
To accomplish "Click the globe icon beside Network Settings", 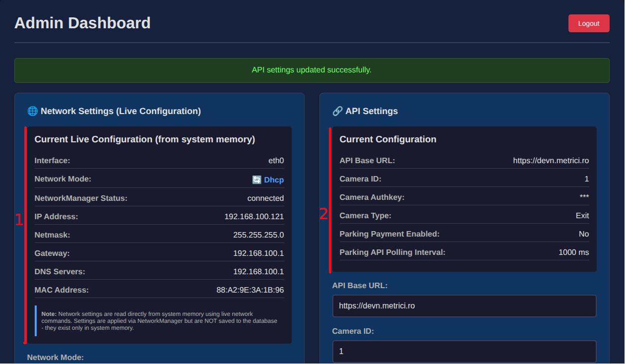I will 32,111.
